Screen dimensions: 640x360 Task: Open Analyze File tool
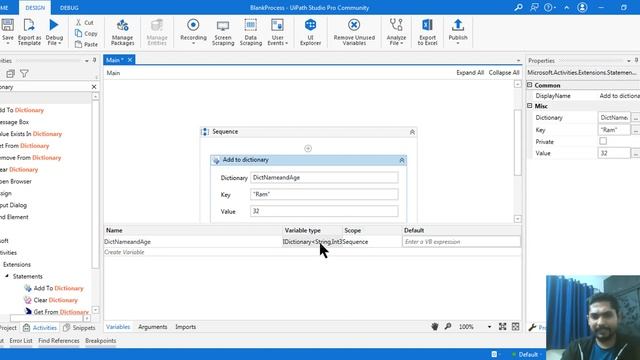tap(396, 32)
